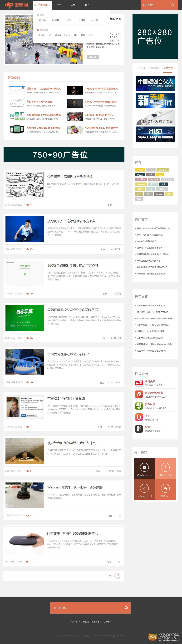182x644 pixels.
Task: Click the Twitch tag
Action: (159, 194)
